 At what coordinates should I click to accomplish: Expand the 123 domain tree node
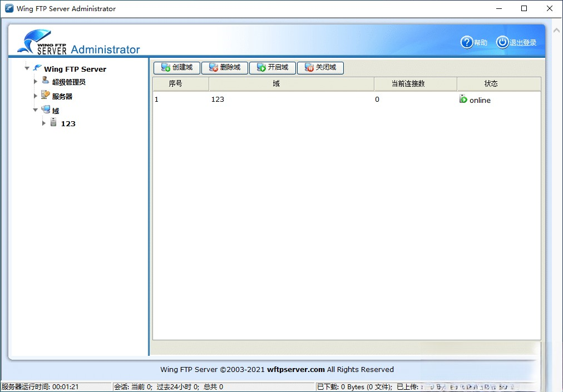[x=44, y=123]
